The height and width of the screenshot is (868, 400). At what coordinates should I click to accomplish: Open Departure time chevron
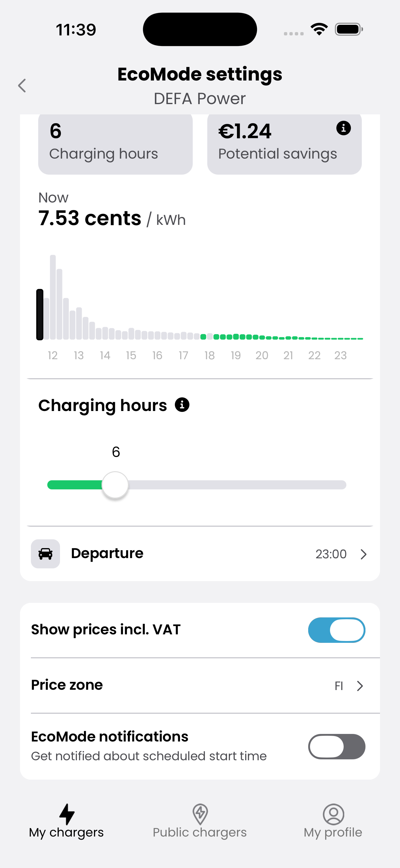coord(363,554)
